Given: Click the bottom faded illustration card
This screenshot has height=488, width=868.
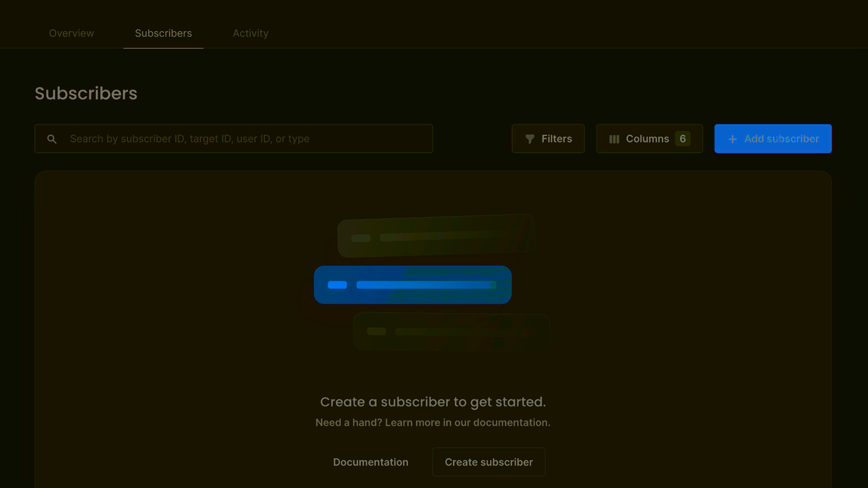Looking at the screenshot, I should (451, 331).
